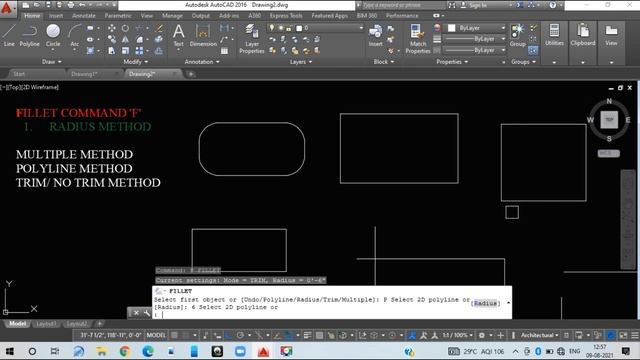Open the layer name dropdown list
640x360 pixels.
click(x=361, y=28)
